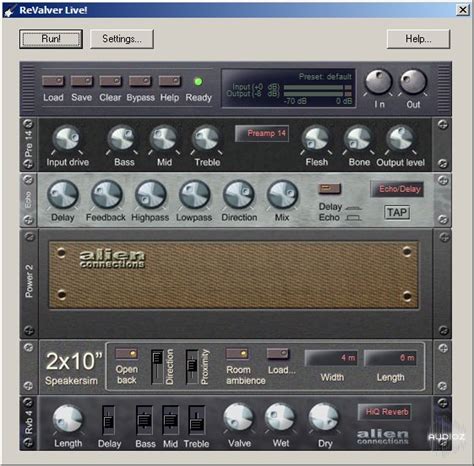
Task: Click the room Width value field
Action: click(331, 358)
